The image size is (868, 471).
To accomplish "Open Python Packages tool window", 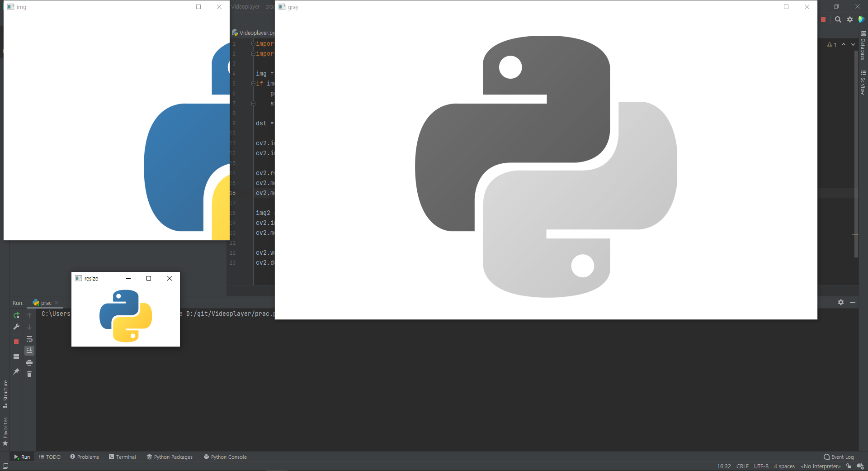I will tap(170, 457).
